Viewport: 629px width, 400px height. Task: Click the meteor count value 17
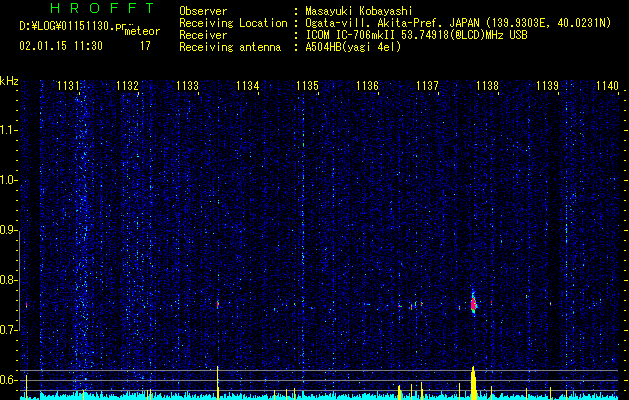(x=145, y=46)
